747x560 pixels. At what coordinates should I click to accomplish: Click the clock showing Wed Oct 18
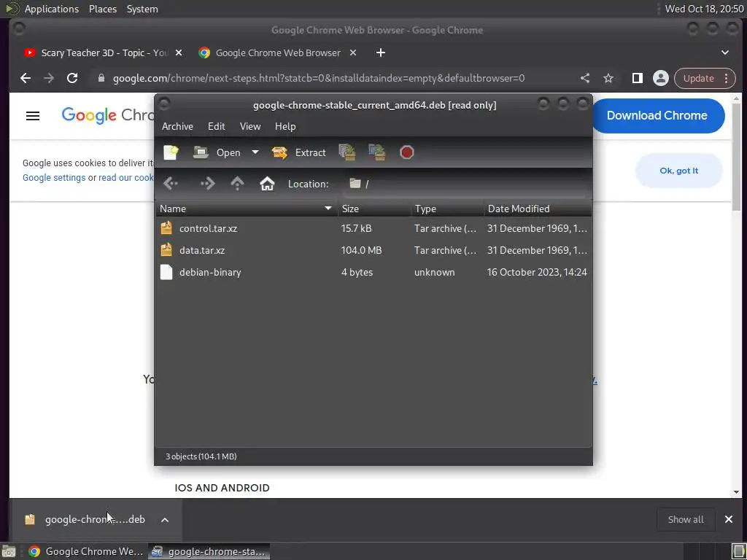(x=704, y=9)
